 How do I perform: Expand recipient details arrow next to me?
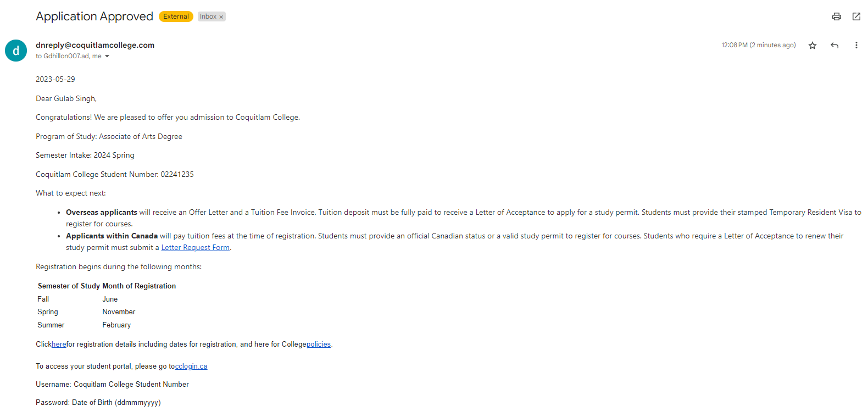pos(107,56)
